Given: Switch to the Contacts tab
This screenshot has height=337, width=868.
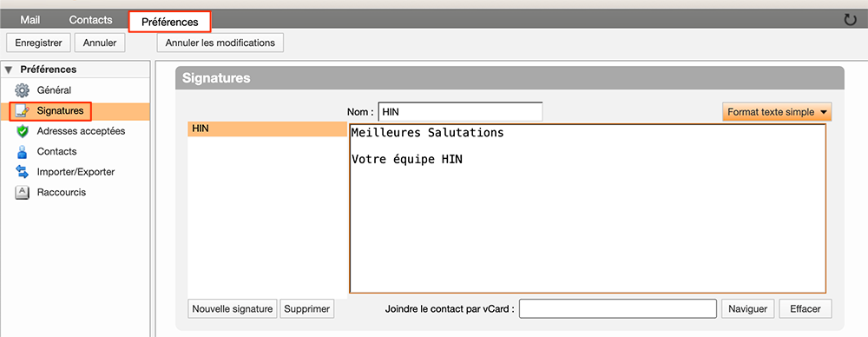Looking at the screenshot, I should tap(91, 20).
